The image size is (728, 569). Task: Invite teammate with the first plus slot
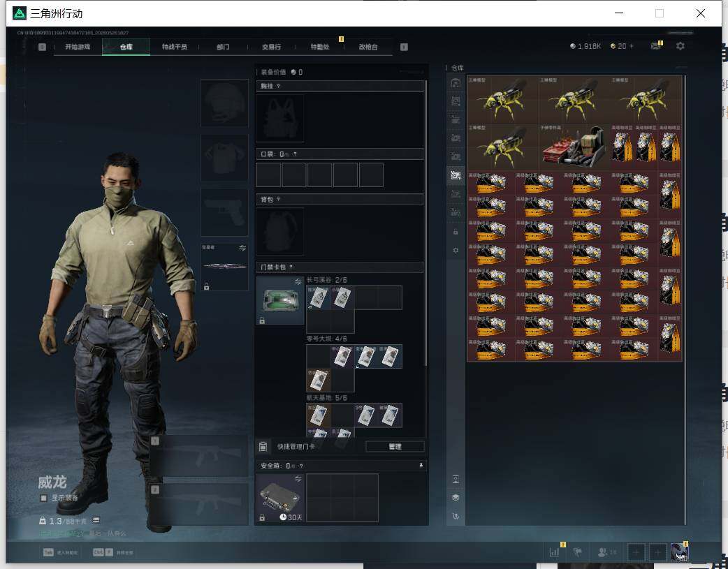tap(636, 552)
